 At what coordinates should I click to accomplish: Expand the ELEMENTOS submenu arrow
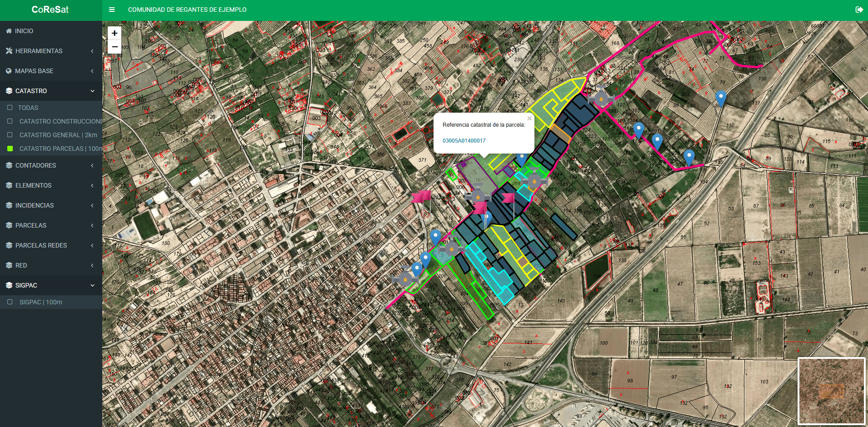[x=92, y=185]
